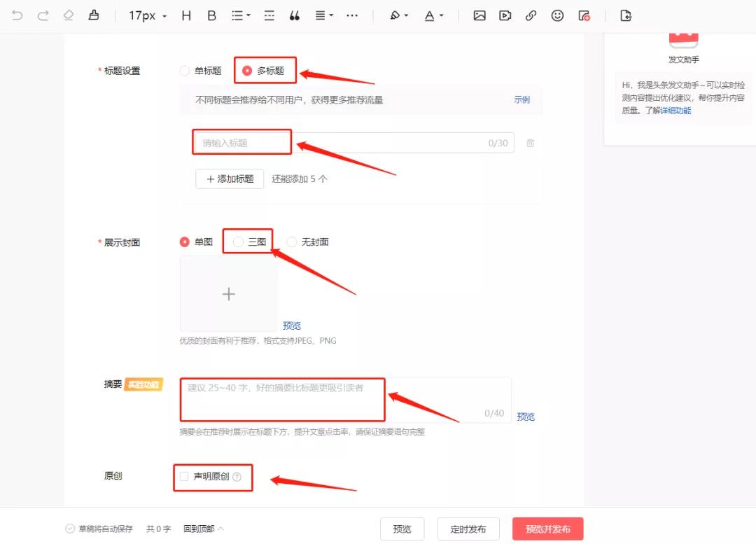Screen dimensions: 756x544
Task: Apply blockquote formatting with the quotes icon
Action: click(294, 15)
